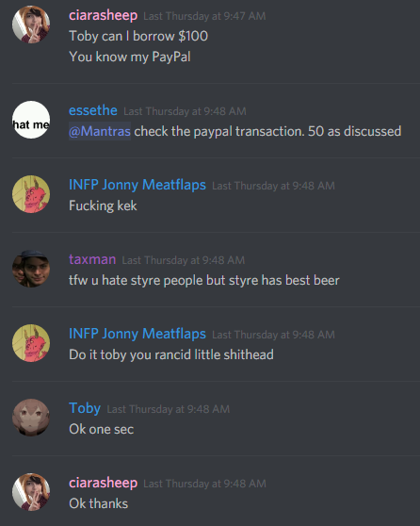The height and width of the screenshot is (526, 420).
Task: Click taxman's profile picture
Action: point(31,269)
